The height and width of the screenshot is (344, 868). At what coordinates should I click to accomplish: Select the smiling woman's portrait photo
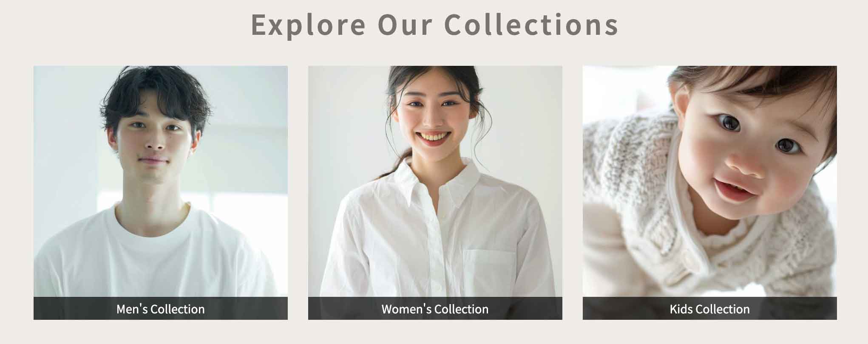pyautogui.click(x=435, y=181)
